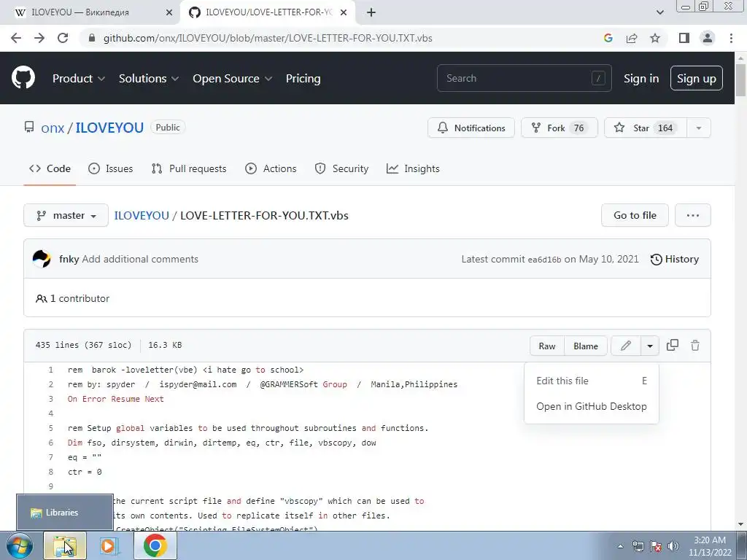
Task: Click the Go to file button
Action: pos(635,215)
